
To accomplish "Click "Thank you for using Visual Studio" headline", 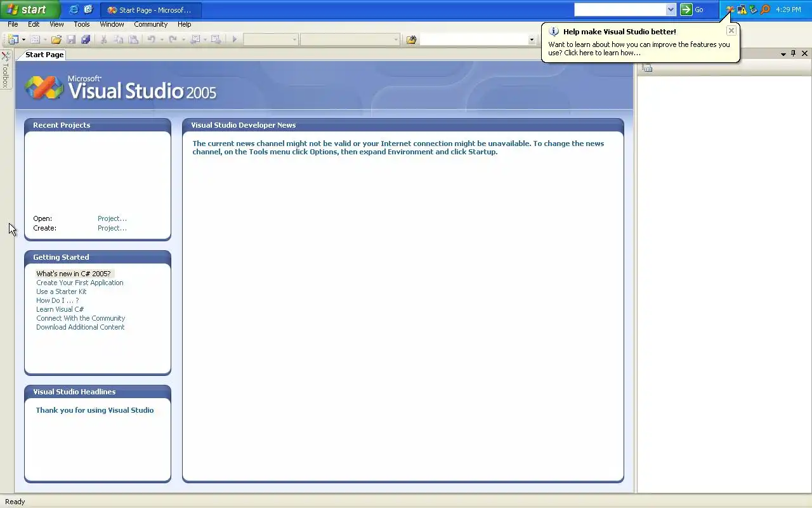I will tap(95, 410).
